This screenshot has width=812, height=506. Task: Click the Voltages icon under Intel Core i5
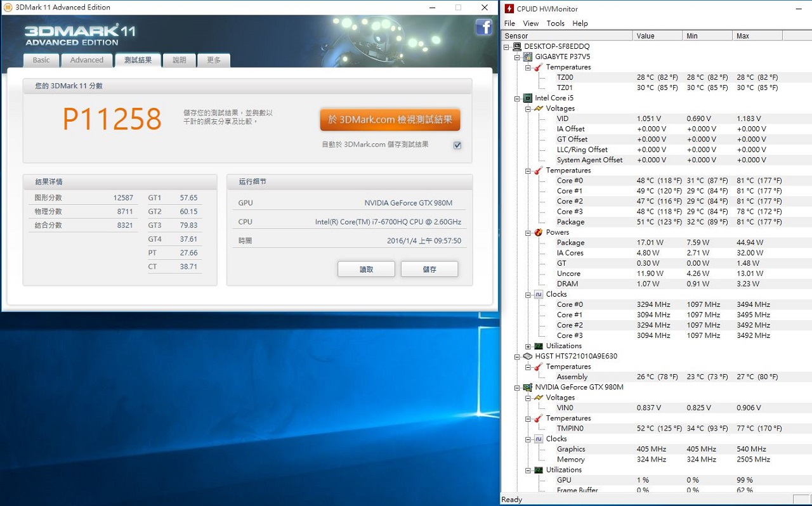point(538,108)
